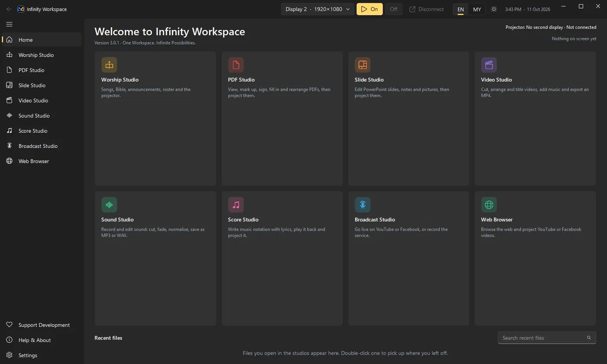Click the Worship Studio card title
Viewport: 607px width, 364px height.
point(120,80)
